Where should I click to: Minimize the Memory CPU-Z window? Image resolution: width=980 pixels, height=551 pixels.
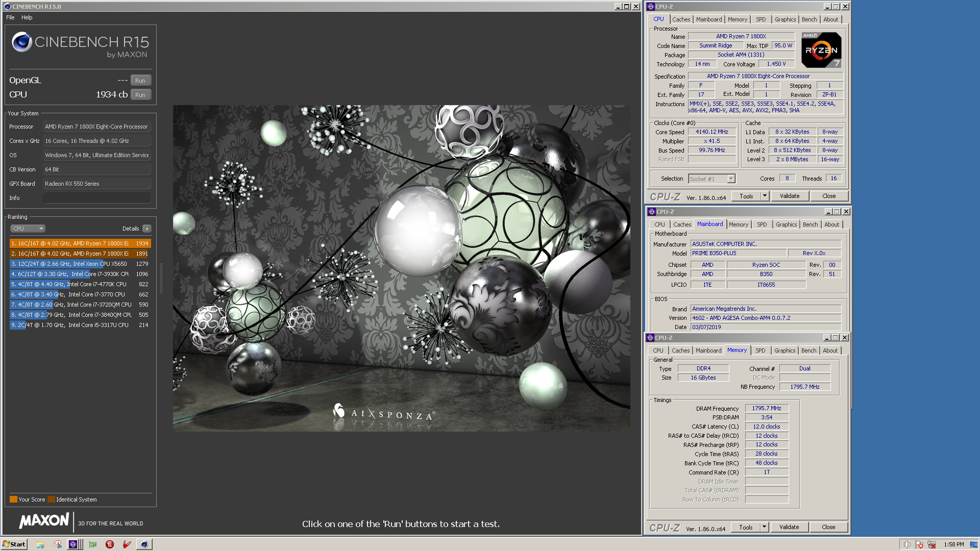click(x=826, y=338)
